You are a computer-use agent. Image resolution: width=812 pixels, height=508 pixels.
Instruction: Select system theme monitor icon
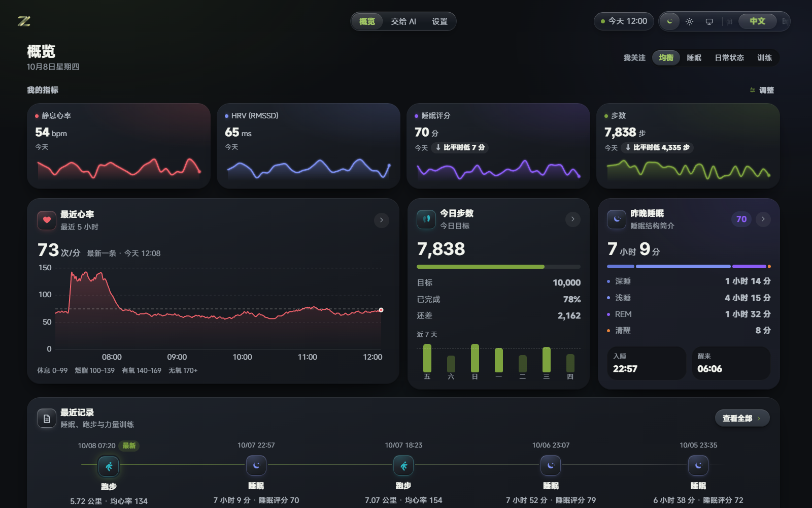tap(709, 21)
